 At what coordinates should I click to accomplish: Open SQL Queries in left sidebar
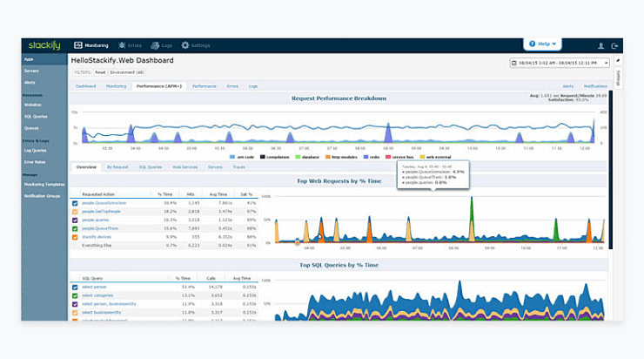coord(36,117)
